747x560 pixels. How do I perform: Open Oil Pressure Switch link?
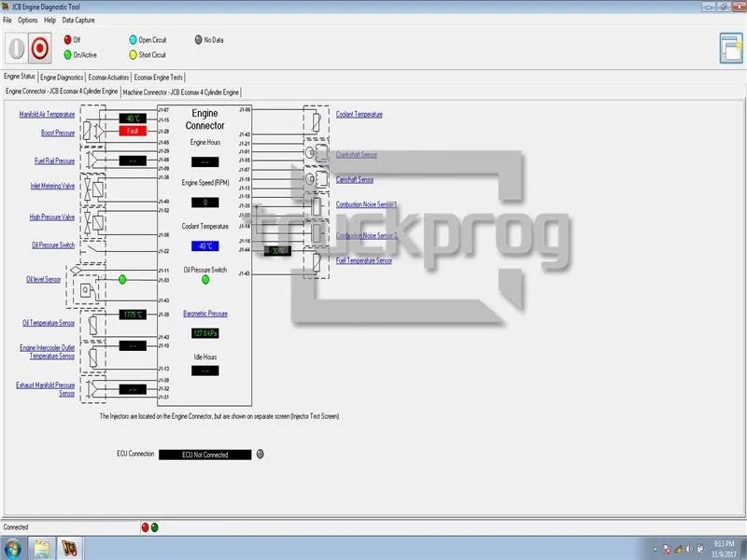[x=53, y=245]
